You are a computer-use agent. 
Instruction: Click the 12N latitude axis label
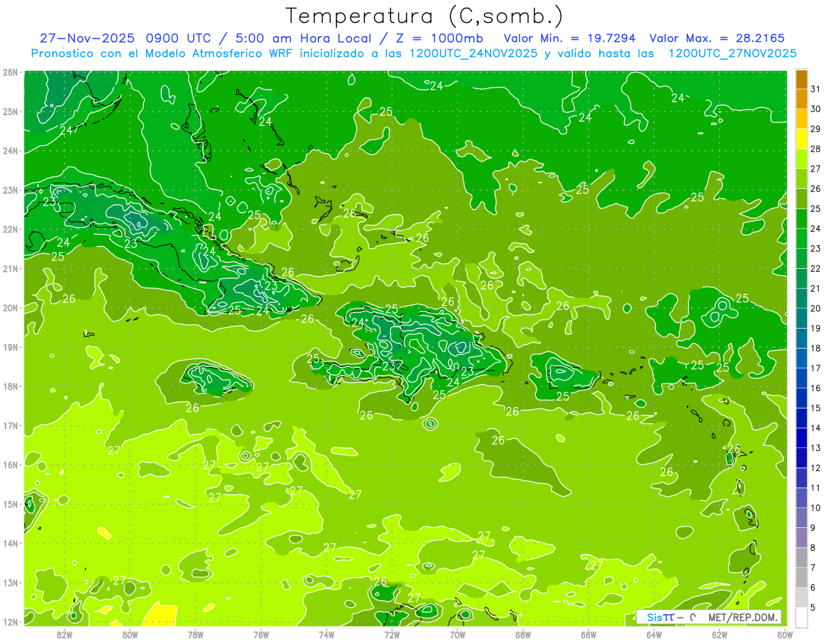[x=10, y=622]
